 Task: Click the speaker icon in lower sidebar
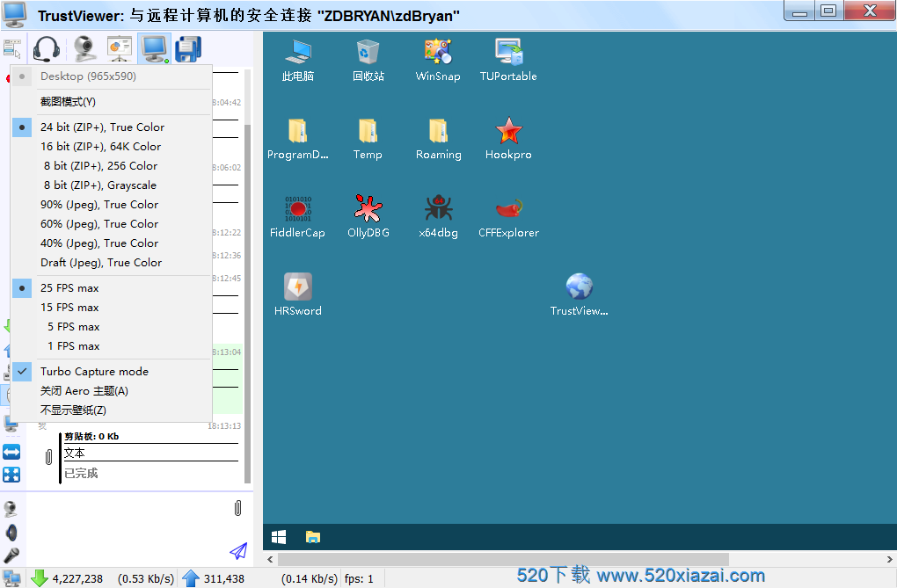[11, 533]
